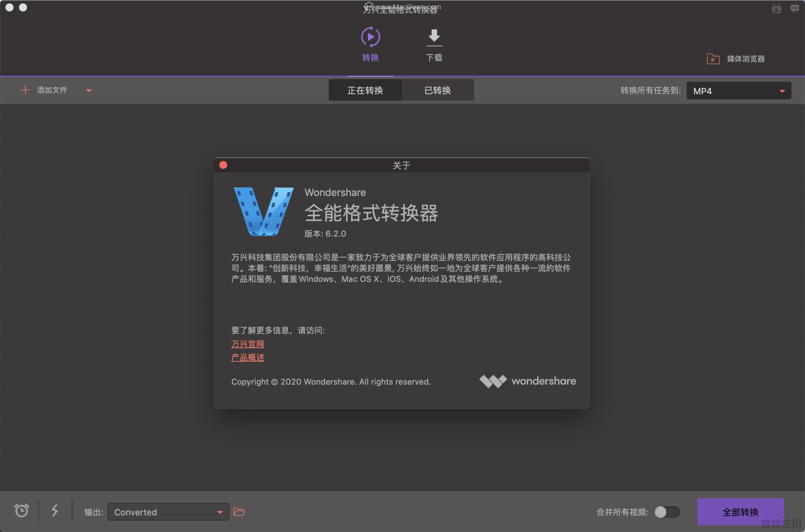Viewport: 805px width, 532px height.
Task: Open the MP4 output format dropdown
Action: (738, 91)
